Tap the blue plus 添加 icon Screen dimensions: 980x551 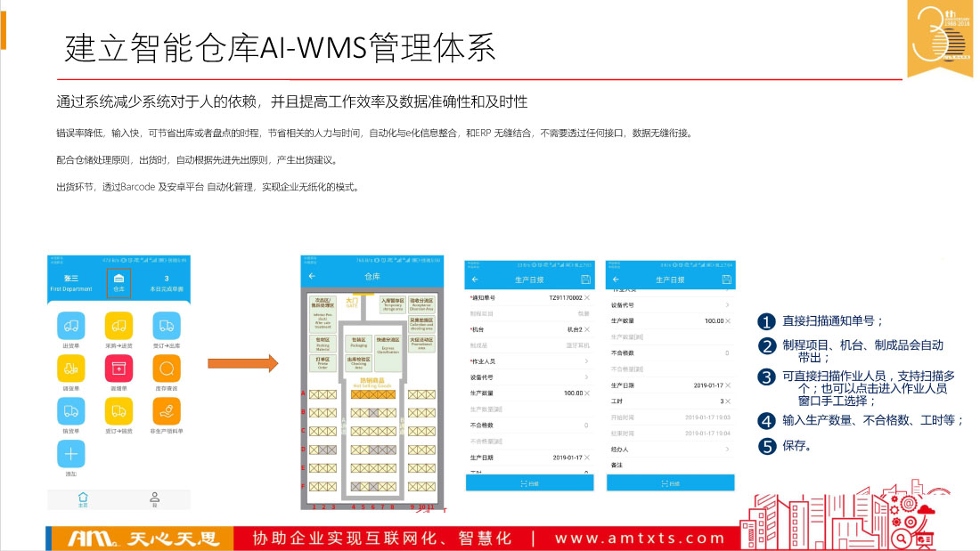click(70, 454)
